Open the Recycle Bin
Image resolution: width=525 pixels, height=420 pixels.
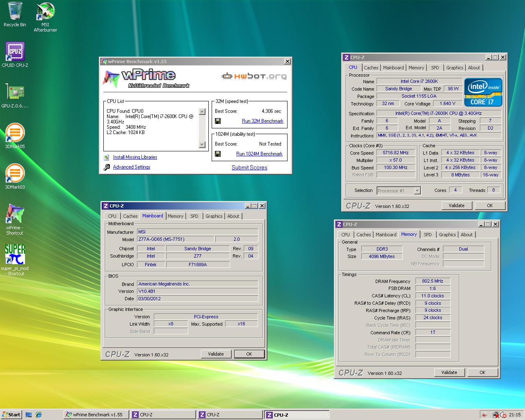[x=15, y=12]
